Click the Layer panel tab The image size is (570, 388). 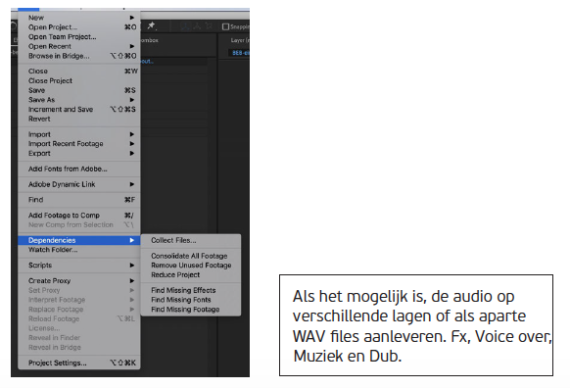point(239,40)
